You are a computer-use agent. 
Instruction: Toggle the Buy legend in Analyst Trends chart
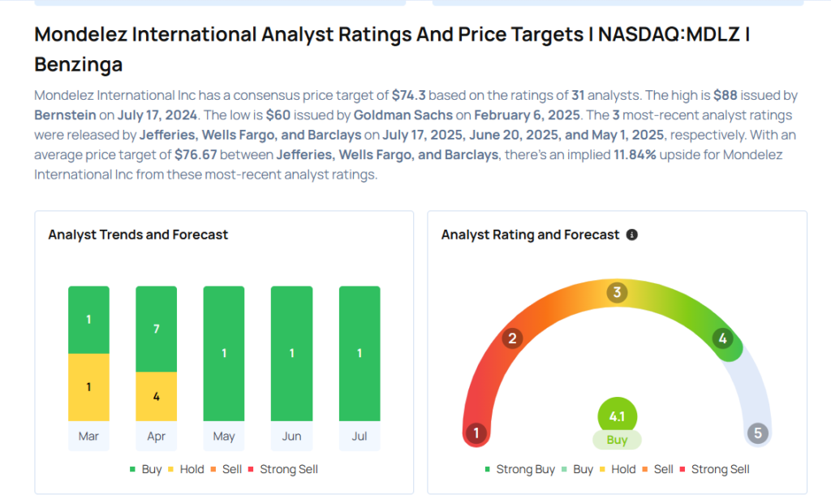pos(146,469)
